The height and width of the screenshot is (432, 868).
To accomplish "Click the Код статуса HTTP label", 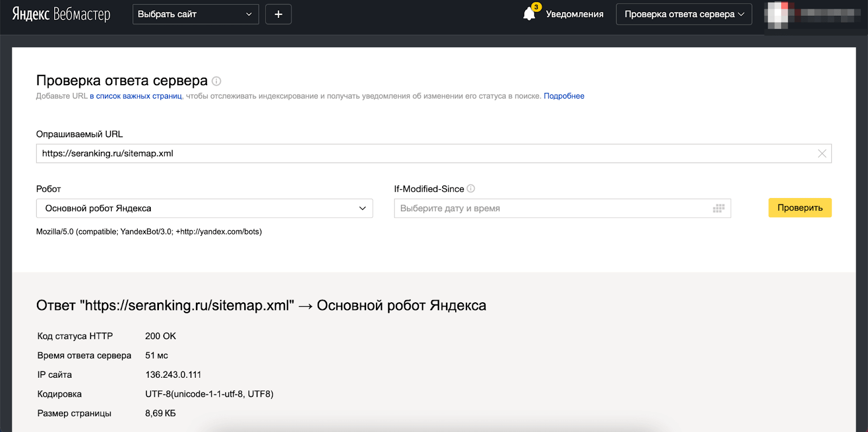I will 75,336.
